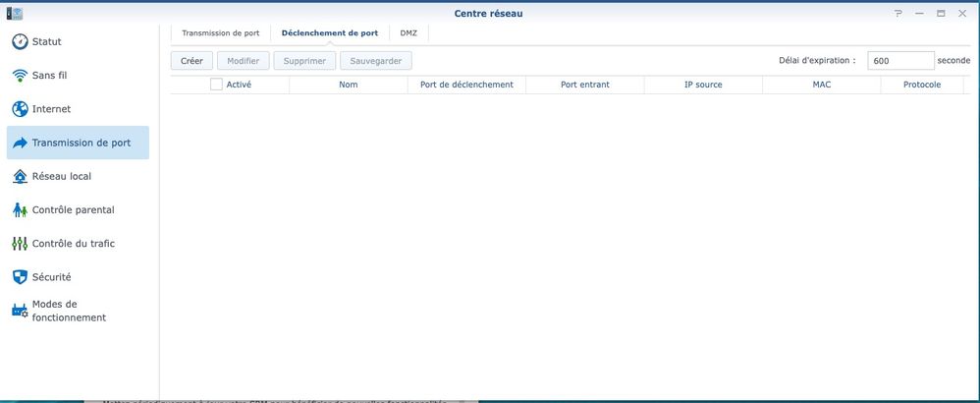Open the Sécurité section

[x=79, y=277]
